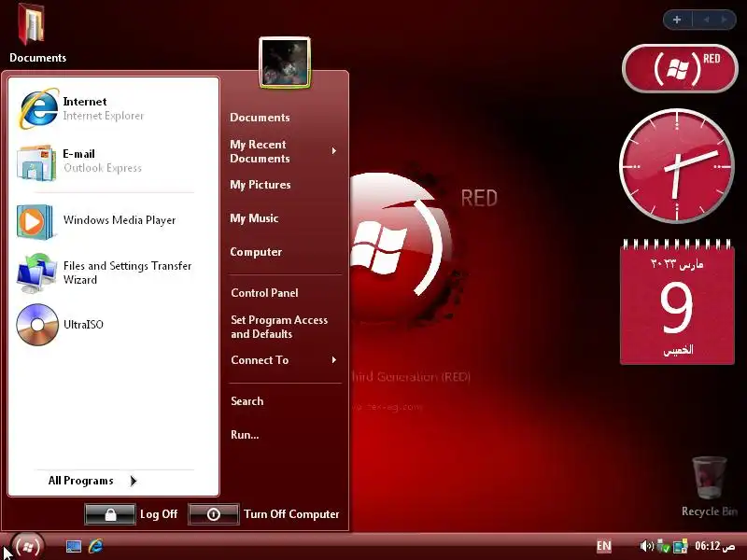The height and width of the screenshot is (560, 747).
Task: Open My Recent Documents menu entry
Action: (x=261, y=151)
